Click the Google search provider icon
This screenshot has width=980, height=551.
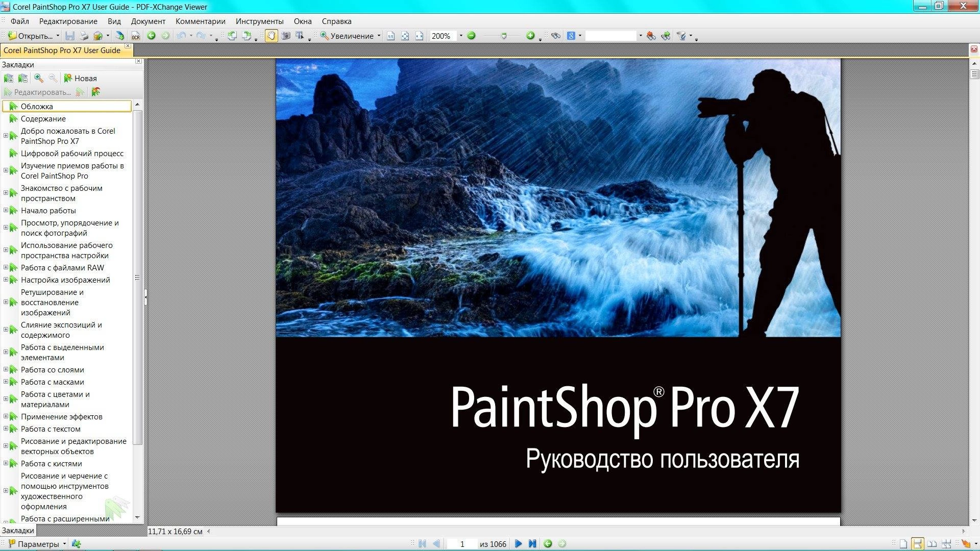[x=571, y=36]
